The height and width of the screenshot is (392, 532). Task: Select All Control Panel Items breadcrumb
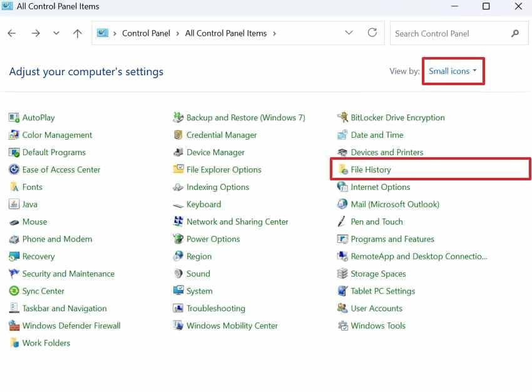click(225, 33)
